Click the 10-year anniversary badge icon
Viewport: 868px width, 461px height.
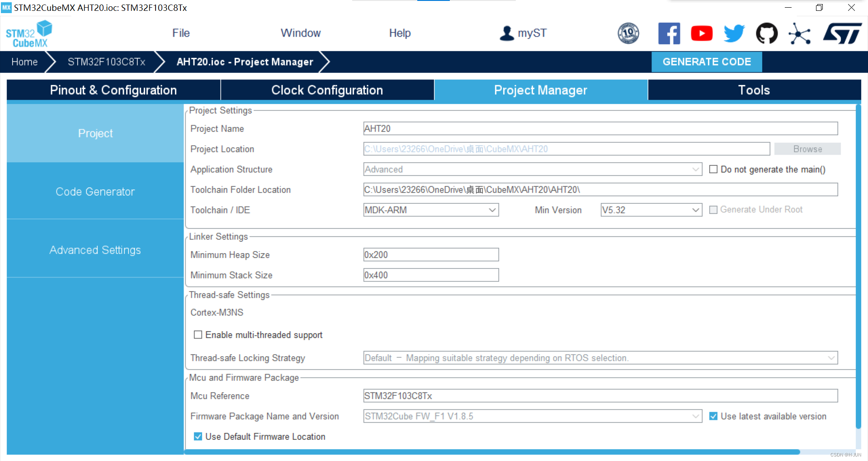(x=628, y=33)
